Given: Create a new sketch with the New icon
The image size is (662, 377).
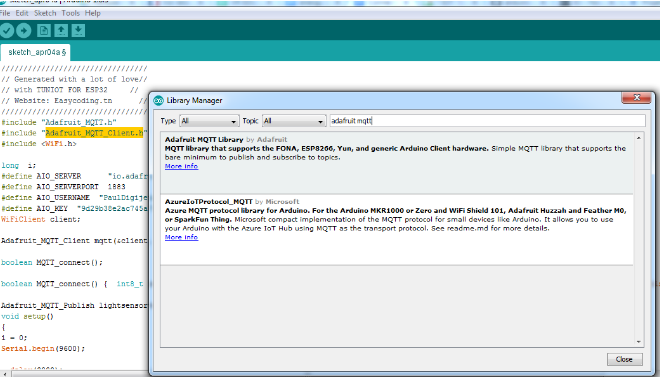Looking at the screenshot, I should click(43, 30).
